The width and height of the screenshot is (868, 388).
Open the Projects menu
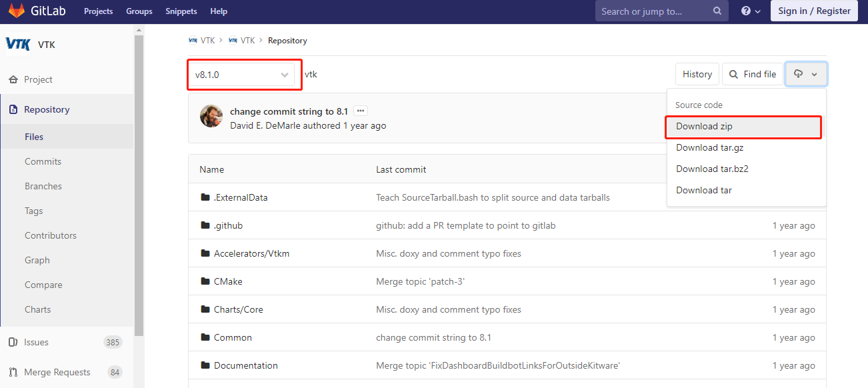click(x=98, y=11)
